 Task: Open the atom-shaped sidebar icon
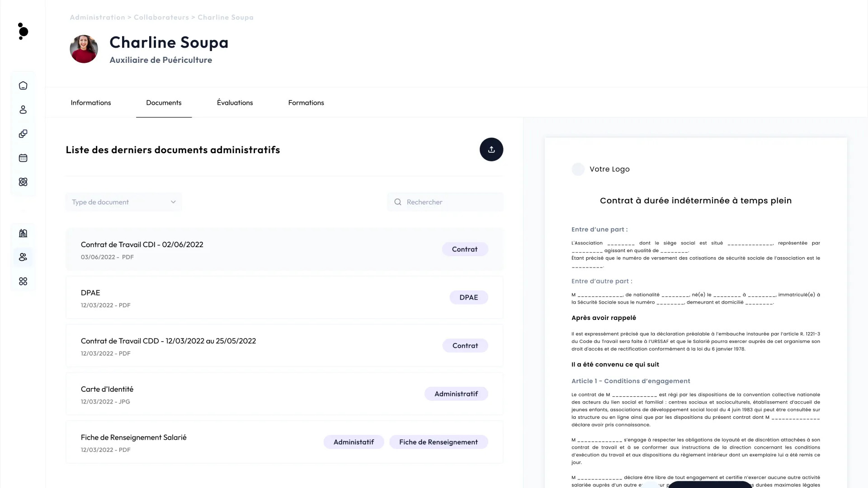coord(23,182)
